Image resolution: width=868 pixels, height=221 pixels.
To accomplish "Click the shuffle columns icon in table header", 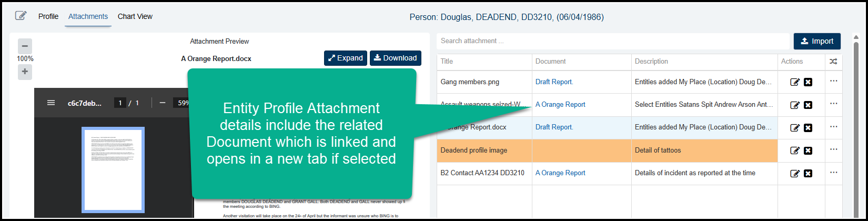I will (833, 62).
